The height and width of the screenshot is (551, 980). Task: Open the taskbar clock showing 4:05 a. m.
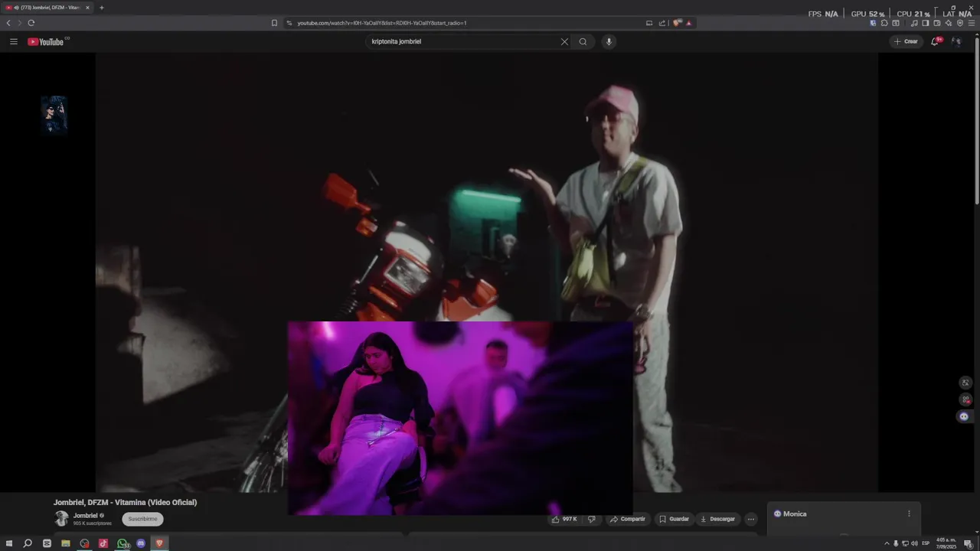[x=946, y=543]
